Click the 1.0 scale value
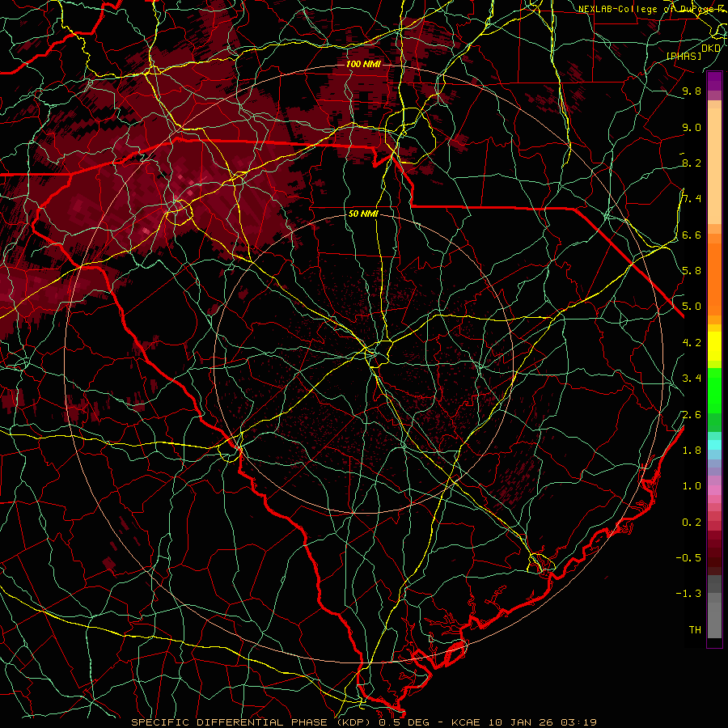Viewport: 728px width, 728px height. 692,486
